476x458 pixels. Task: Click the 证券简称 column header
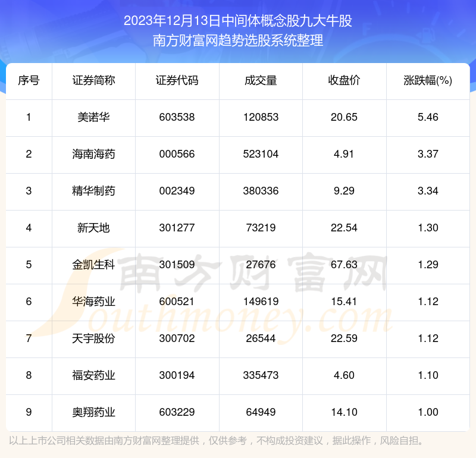point(93,81)
